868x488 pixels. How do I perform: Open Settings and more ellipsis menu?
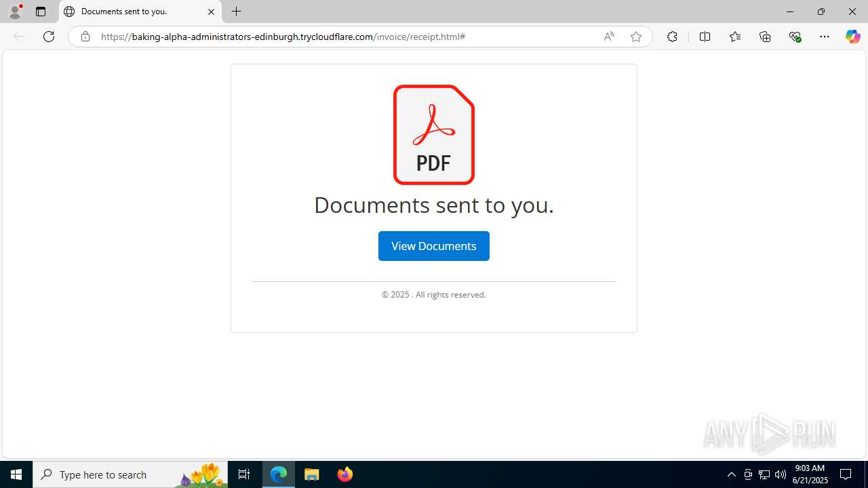tap(825, 37)
